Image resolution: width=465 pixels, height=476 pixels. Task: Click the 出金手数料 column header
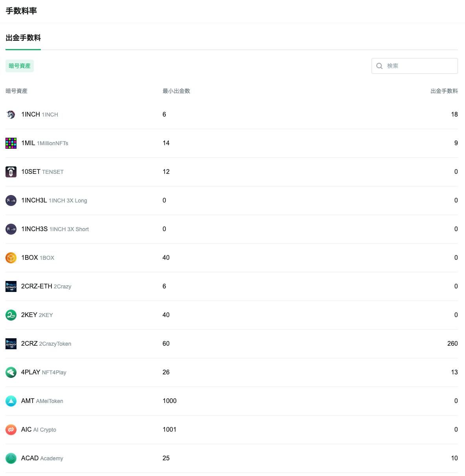(x=444, y=91)
